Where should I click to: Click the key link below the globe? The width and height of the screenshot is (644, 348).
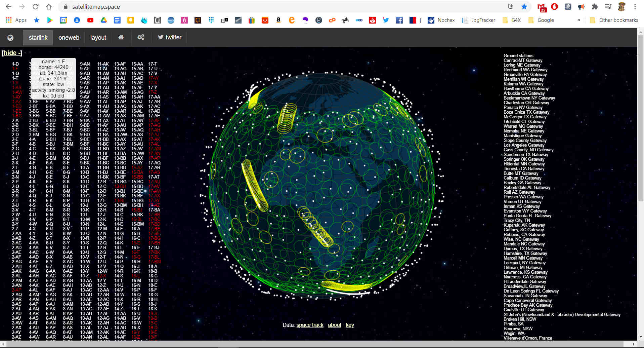(350, 325)
